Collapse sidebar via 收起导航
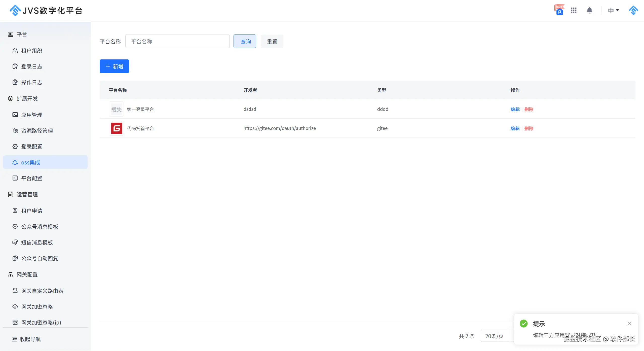Image resolution: width=644 pixels, height=351 pixels. [26, 339]
